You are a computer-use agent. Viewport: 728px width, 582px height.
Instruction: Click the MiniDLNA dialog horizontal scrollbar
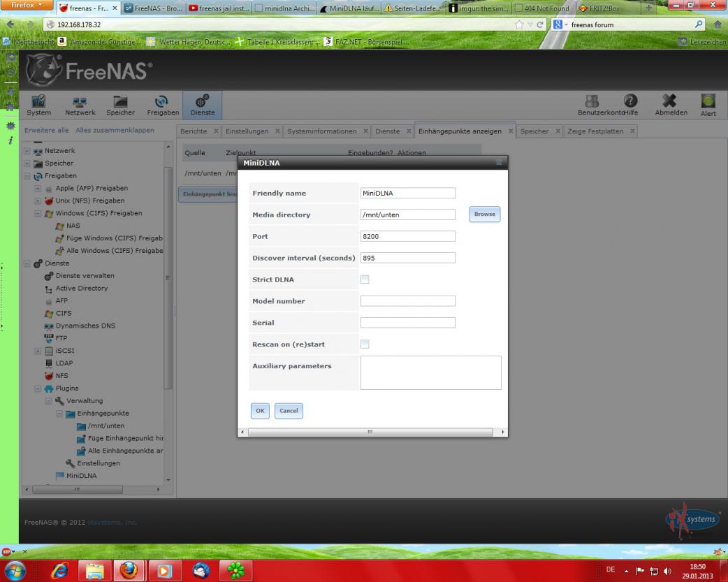point(370,432)
